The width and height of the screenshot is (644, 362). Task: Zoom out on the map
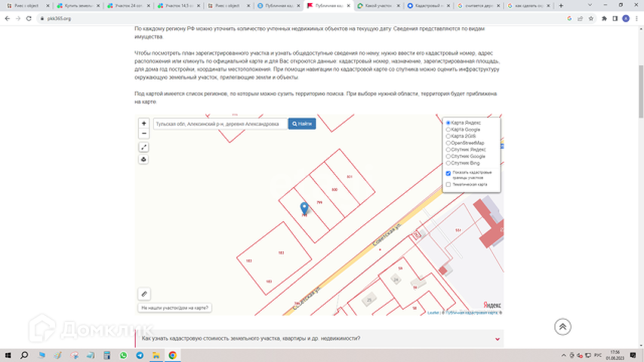pyautogui.click(x=144, y=133)
